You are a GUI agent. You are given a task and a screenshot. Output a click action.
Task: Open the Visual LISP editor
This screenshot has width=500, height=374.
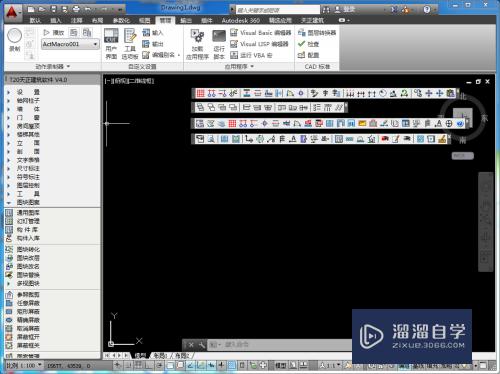[259, 44]
